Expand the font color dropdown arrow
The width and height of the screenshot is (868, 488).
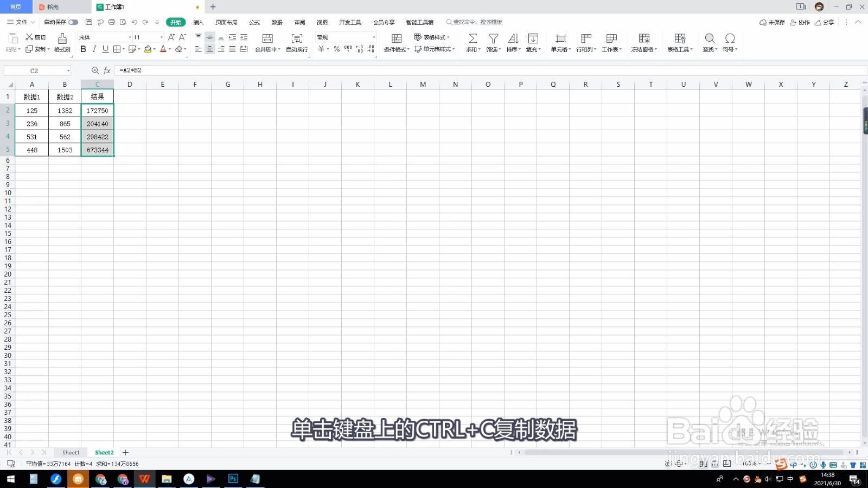(170, 49)
